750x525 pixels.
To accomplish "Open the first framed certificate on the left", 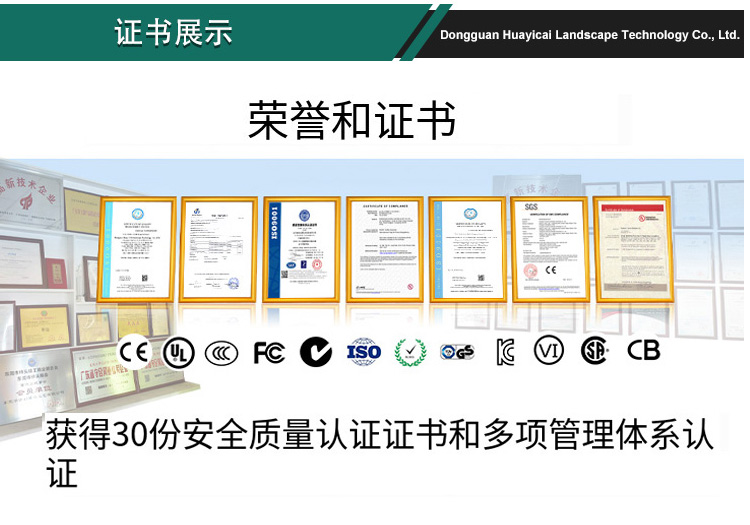I will (137, 248).
